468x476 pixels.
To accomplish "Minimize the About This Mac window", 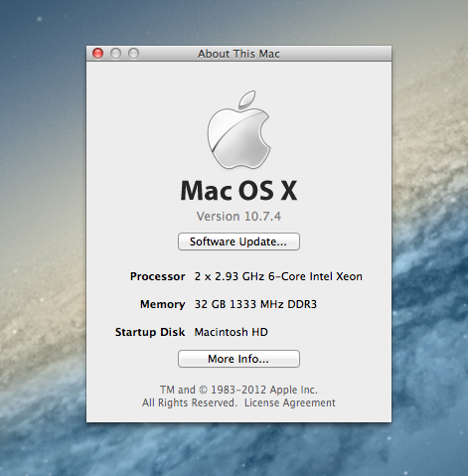I will tap(115, 54).
